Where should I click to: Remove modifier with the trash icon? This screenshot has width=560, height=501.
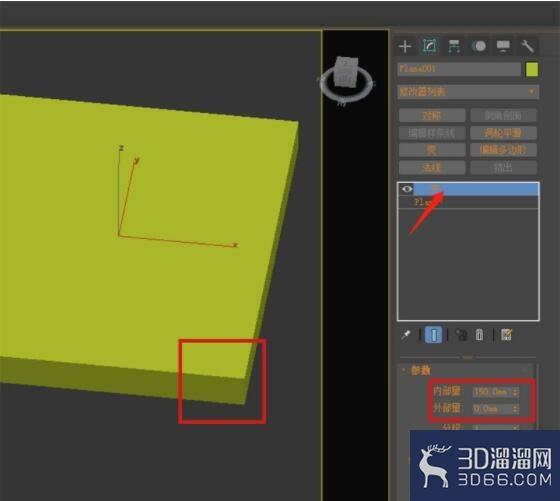[x=479, y=335]
